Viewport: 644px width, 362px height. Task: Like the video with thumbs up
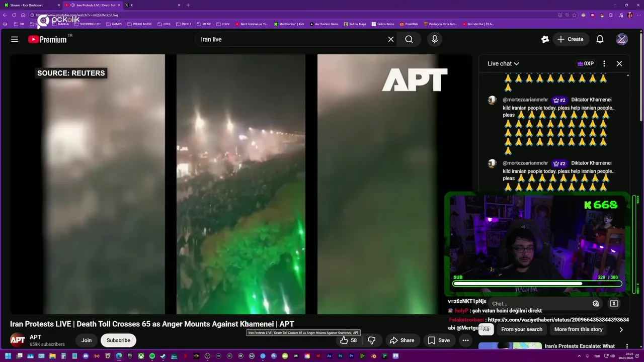click(348, 340)
